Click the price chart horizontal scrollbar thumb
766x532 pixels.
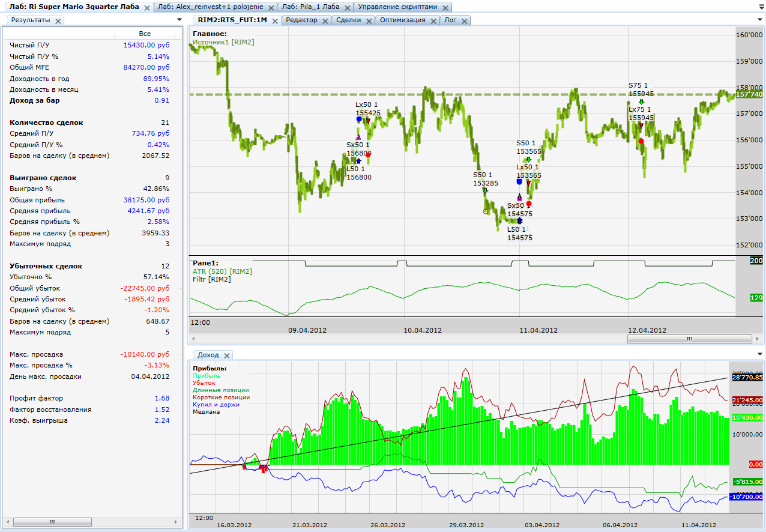689,339
